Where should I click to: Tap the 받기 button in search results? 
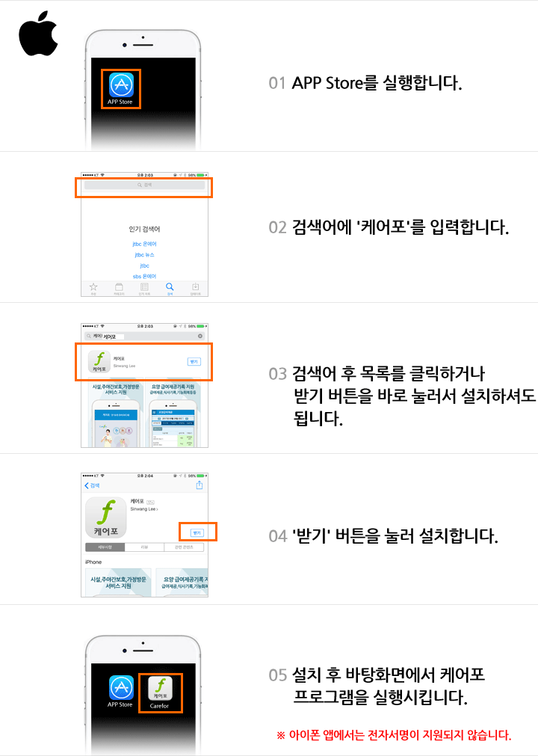click(x=194, y=362)
